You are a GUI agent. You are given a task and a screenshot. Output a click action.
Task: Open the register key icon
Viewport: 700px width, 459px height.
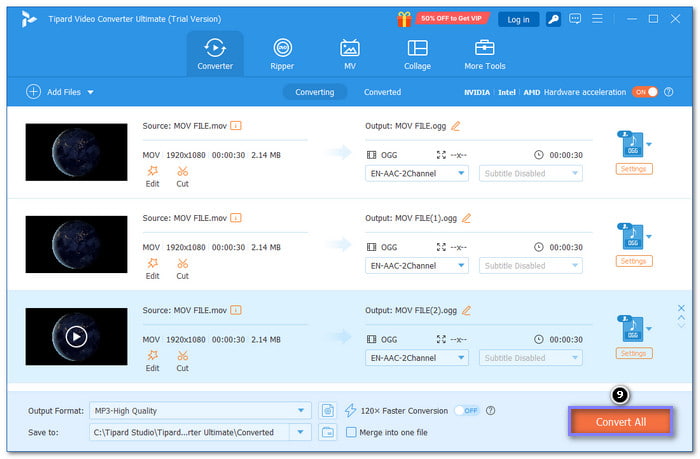click(x=553, y=19)
